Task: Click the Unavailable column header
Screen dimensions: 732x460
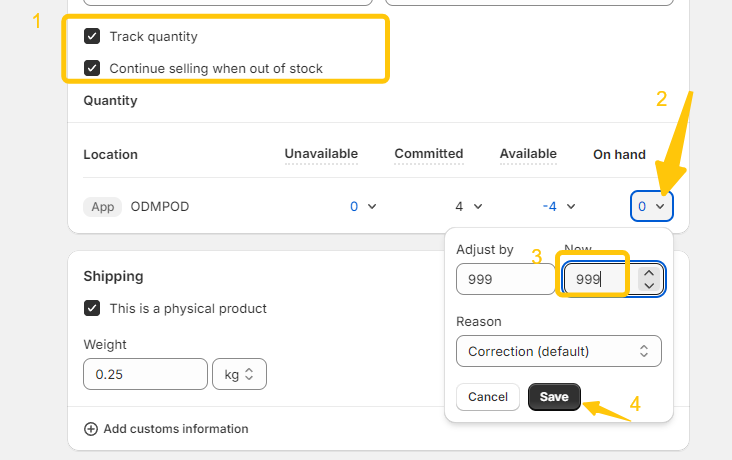Action: coord(321,154)
